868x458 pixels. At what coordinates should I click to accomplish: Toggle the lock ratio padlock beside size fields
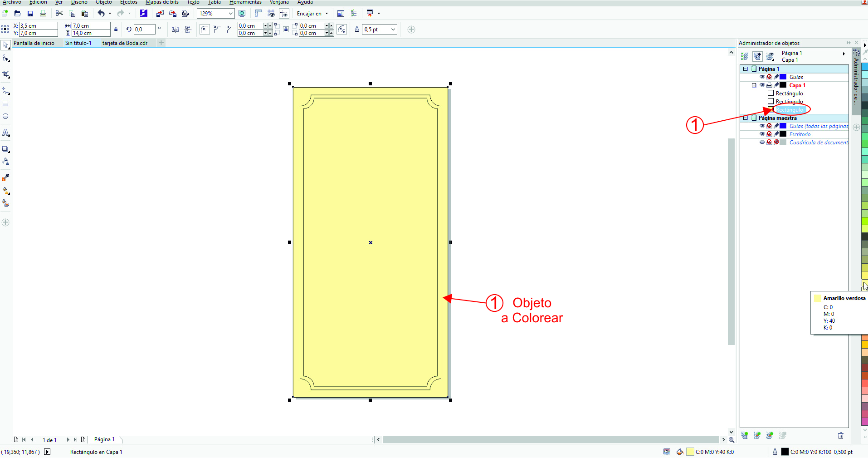(116, 30)
